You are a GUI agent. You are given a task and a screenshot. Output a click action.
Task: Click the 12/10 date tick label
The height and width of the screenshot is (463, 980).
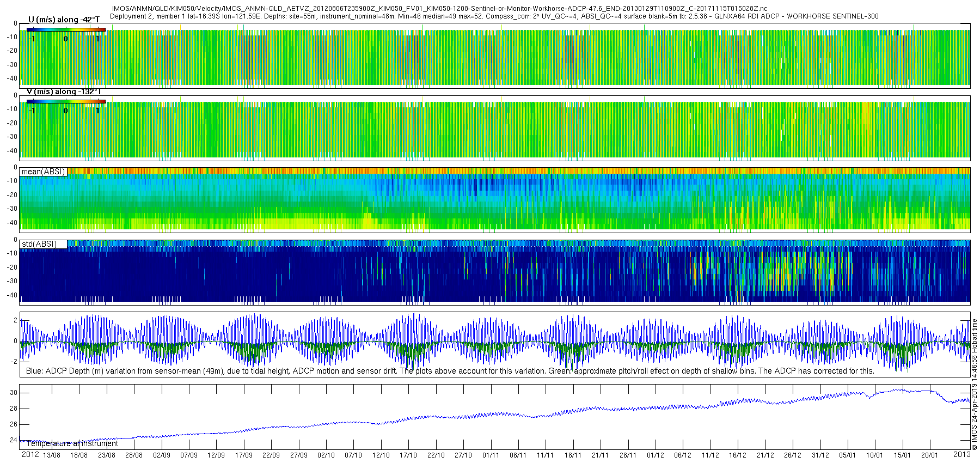coord(381,455)
